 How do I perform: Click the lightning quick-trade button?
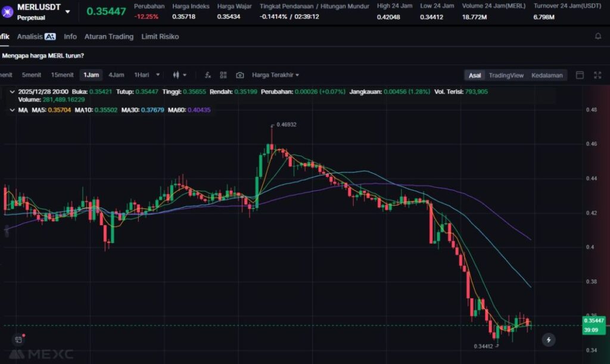(549, 340)
